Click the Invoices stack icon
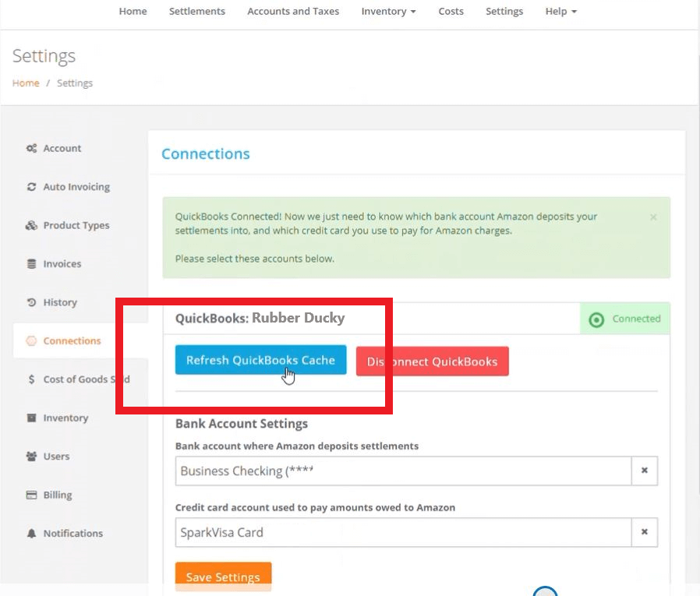The height and width of the screenshot is (596, 700). tap(31, 263)
